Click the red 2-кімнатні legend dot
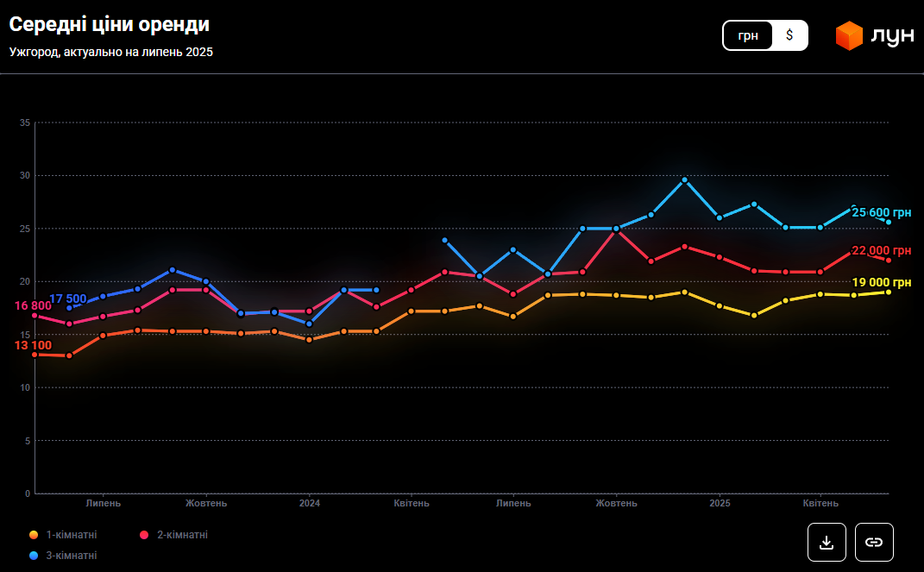Image resolution: width=924 pixels, height=572 pixels. click(144, 535)
